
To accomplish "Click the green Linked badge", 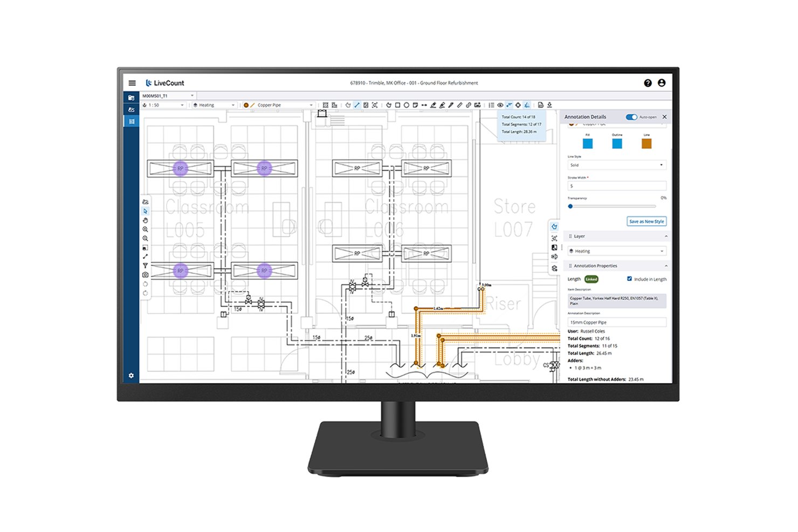I will coord(591,279).
